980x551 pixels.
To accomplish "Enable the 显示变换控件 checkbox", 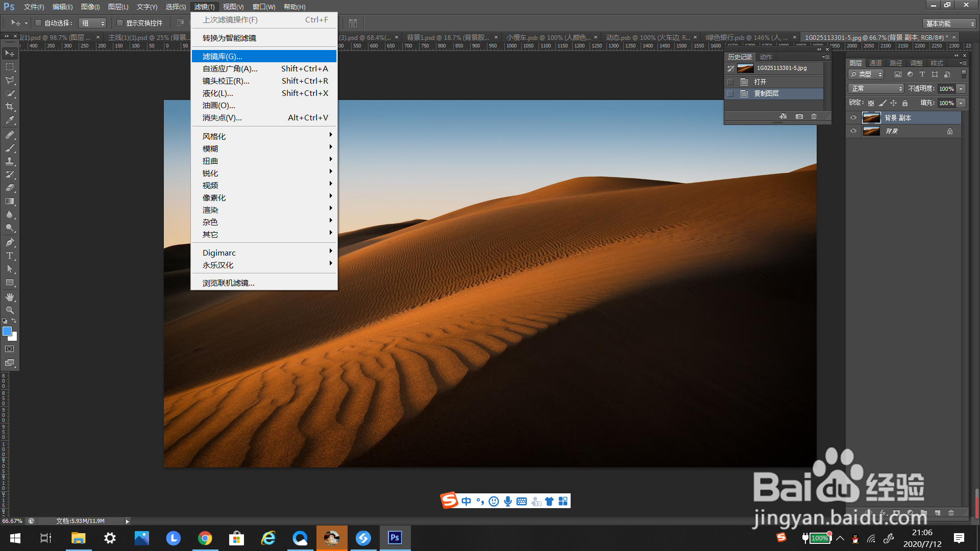I will pos(120,23).
